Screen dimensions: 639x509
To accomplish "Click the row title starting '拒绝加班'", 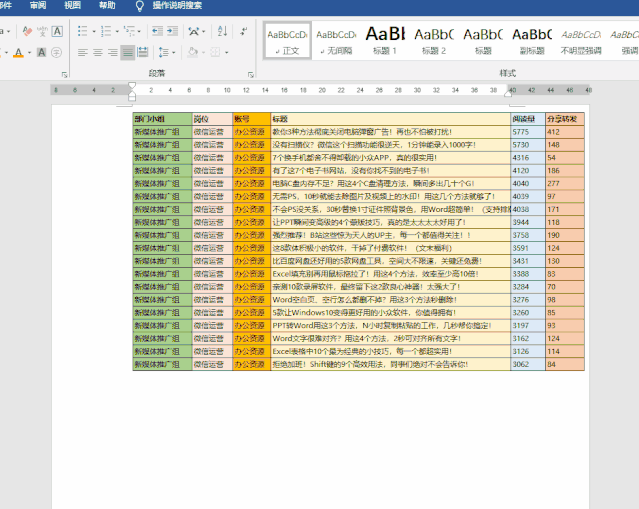I will tap(390, 364).
